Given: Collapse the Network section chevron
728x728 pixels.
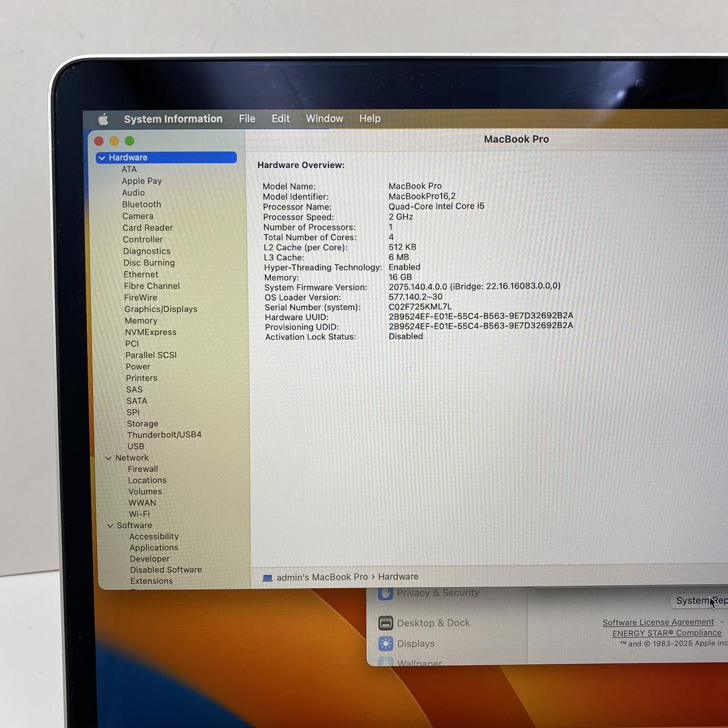Looking at the screenshot, I should pyautogui.click(x=108, y=458).
